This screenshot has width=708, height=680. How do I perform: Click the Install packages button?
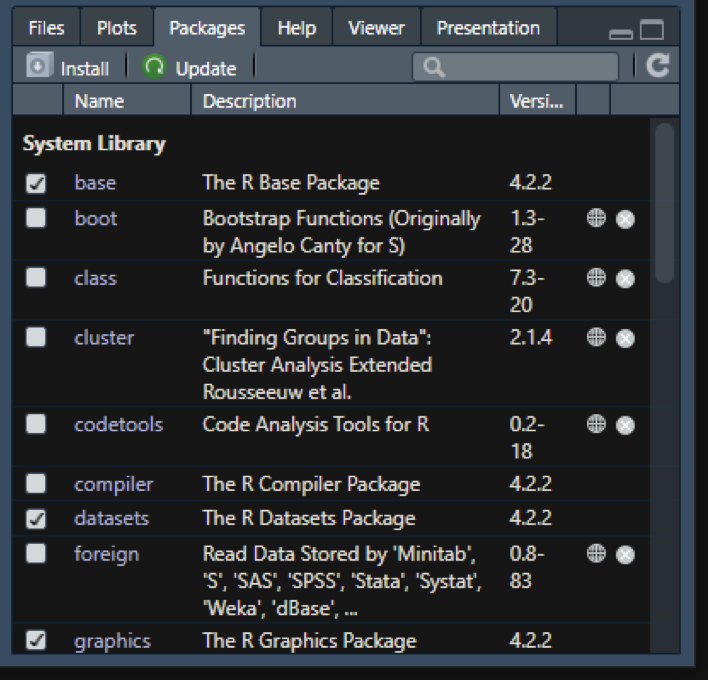click(70, 68)
